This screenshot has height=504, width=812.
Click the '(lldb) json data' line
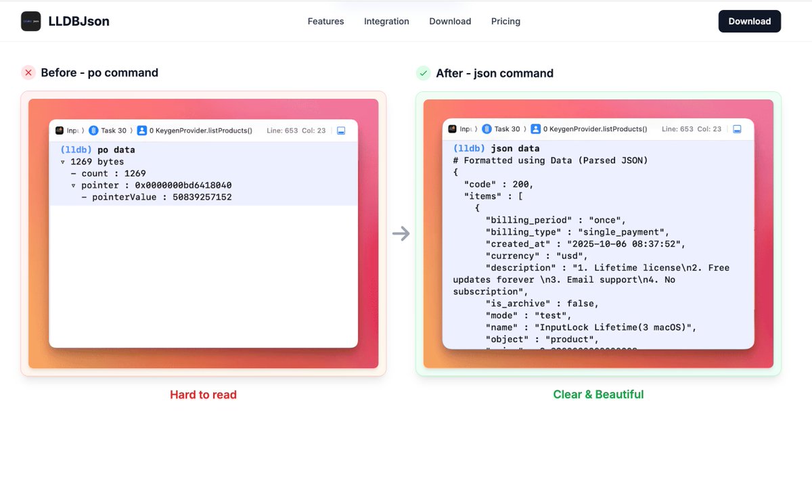click(x=496, y=148)
